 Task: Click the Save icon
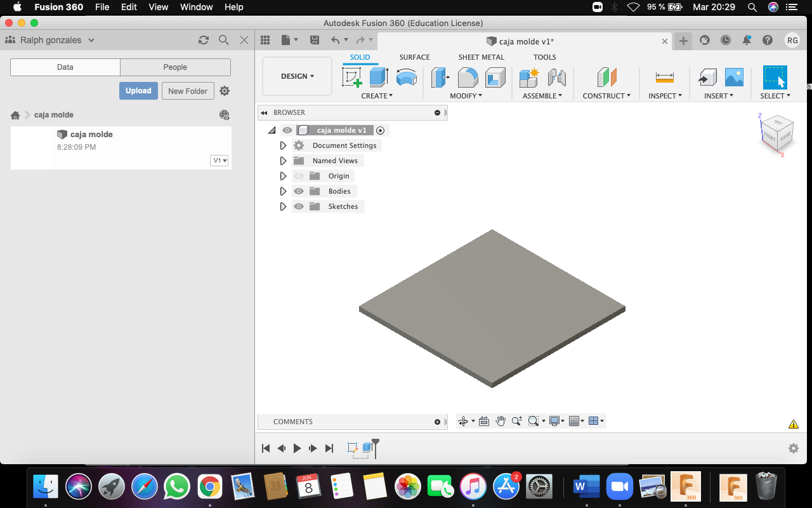315,40
